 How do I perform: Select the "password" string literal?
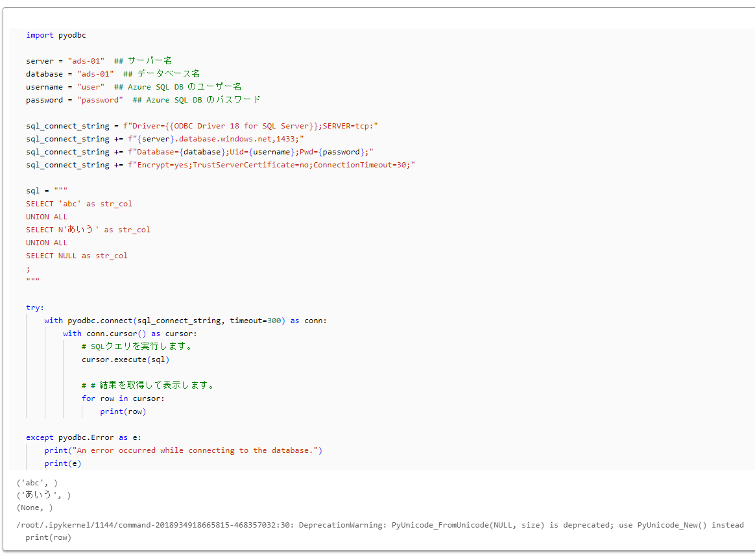[x=101, y=99]
